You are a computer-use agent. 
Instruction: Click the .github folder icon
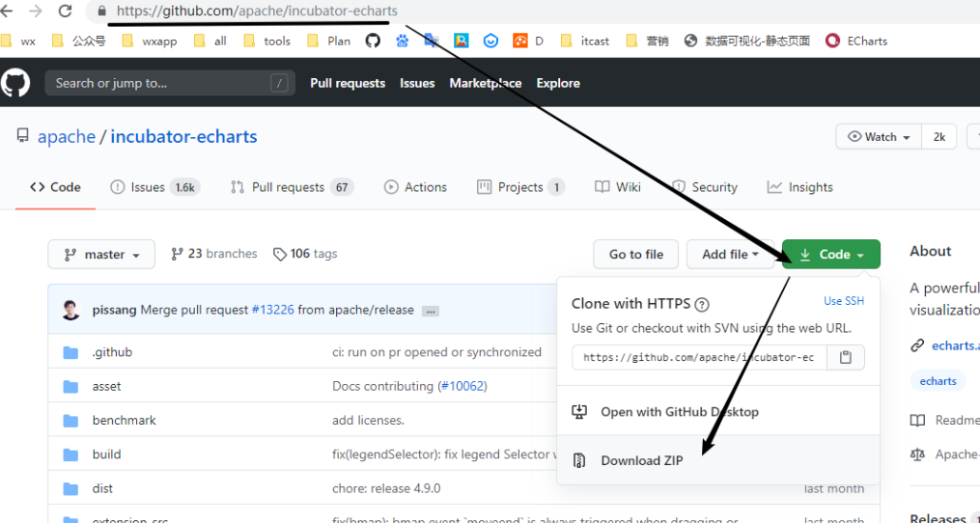(x=70, y=352)
